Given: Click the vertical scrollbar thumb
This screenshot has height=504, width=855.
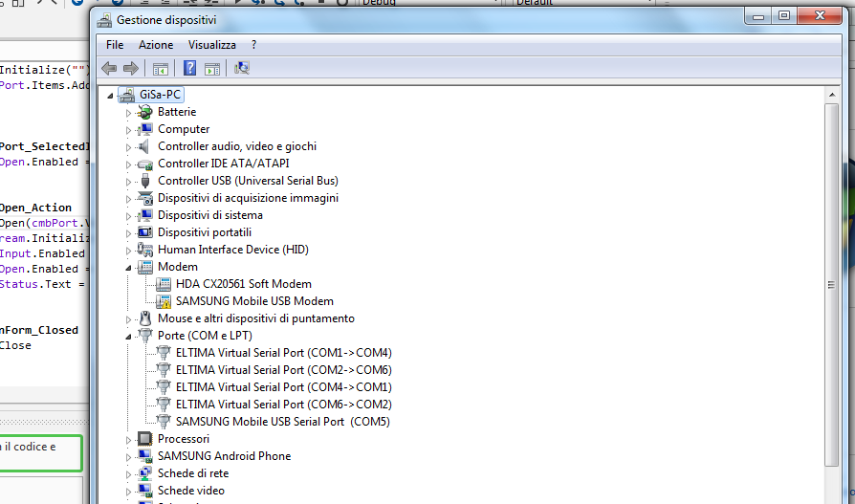Looking at the screenshot, I should click(831, 285).
